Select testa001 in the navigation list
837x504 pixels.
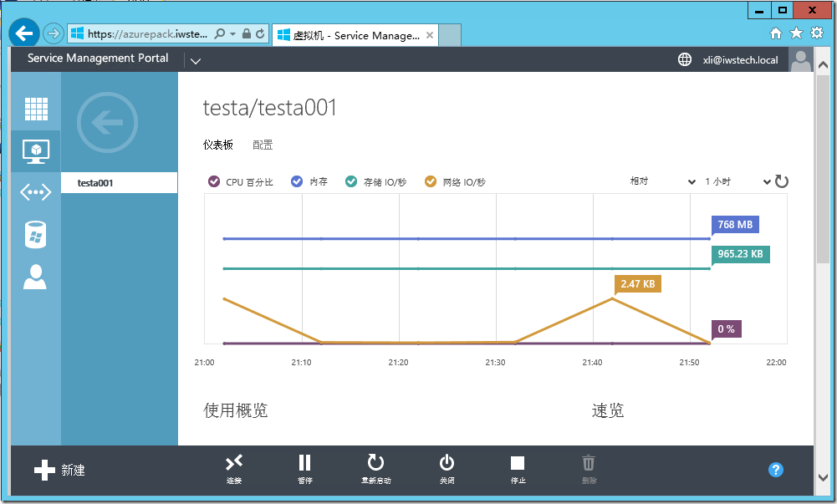pyautogui.click(x=119, y=183)
